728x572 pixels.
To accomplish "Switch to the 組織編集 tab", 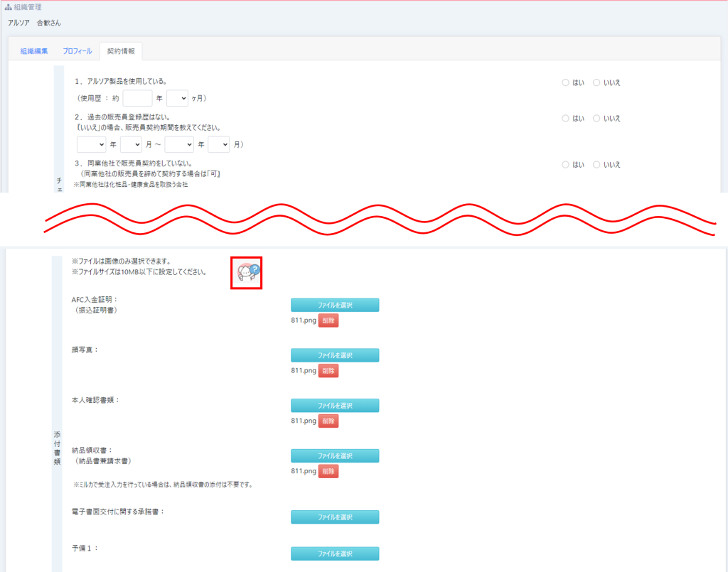I will 34,51.
